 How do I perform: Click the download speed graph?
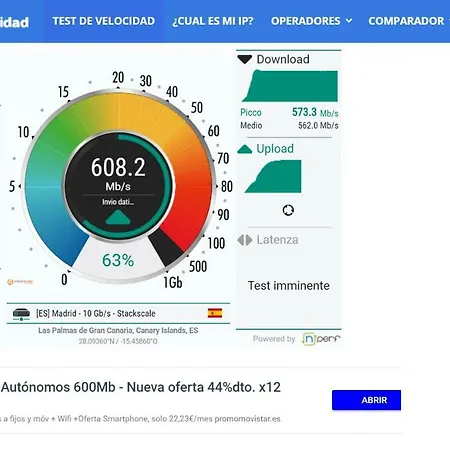pos(290,86)
